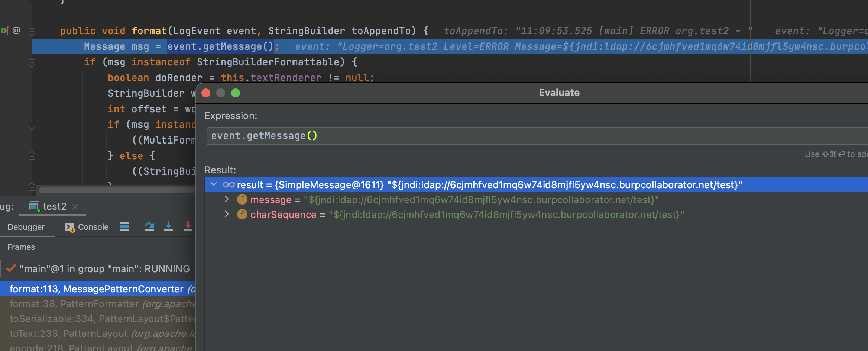Image resolution: width=868 pixels, height=351 pixels.
Task: Switch to the Console tab
Action: (87, 227)
